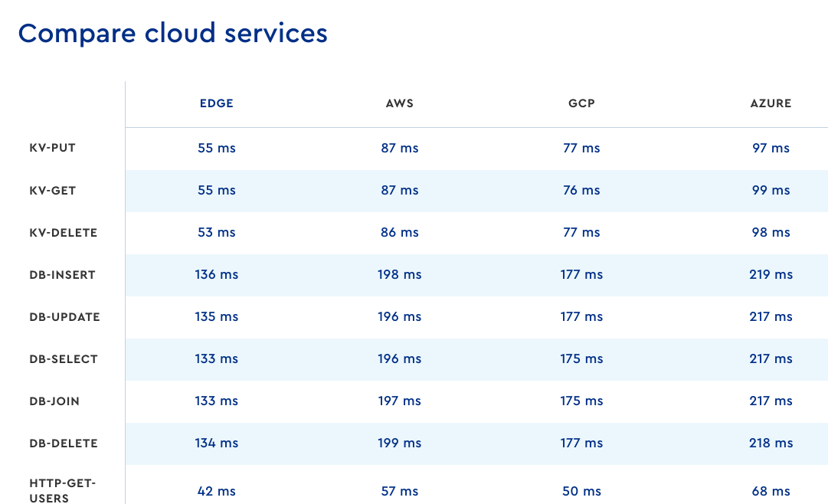Select the DB-UPDATE AZURE value 217 ms
This screenshot has height=504, width=828.
(771, 317)
